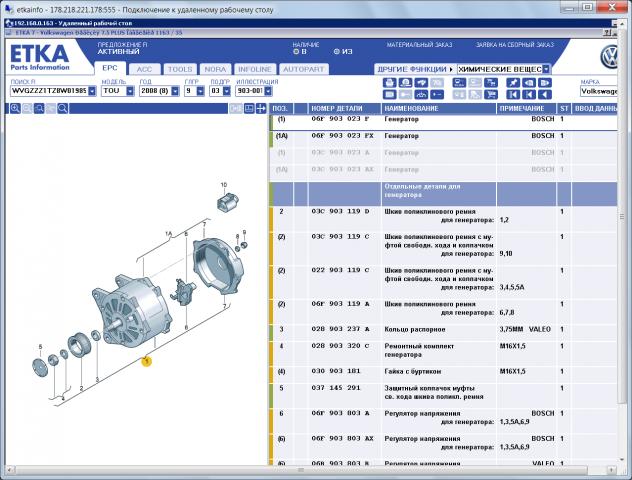Screen dimensions: 632x480
Task: Select part number 06F 903 803 A
Action: point(340,413)
